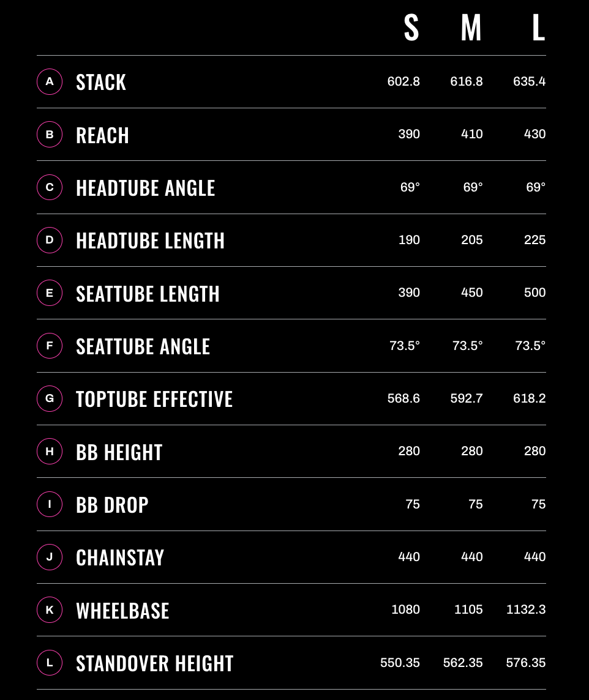Click the large Wheelbase value 1132.3
Image resolution: width=589 pixels, height=700 pixels.
tap(526, 609)
